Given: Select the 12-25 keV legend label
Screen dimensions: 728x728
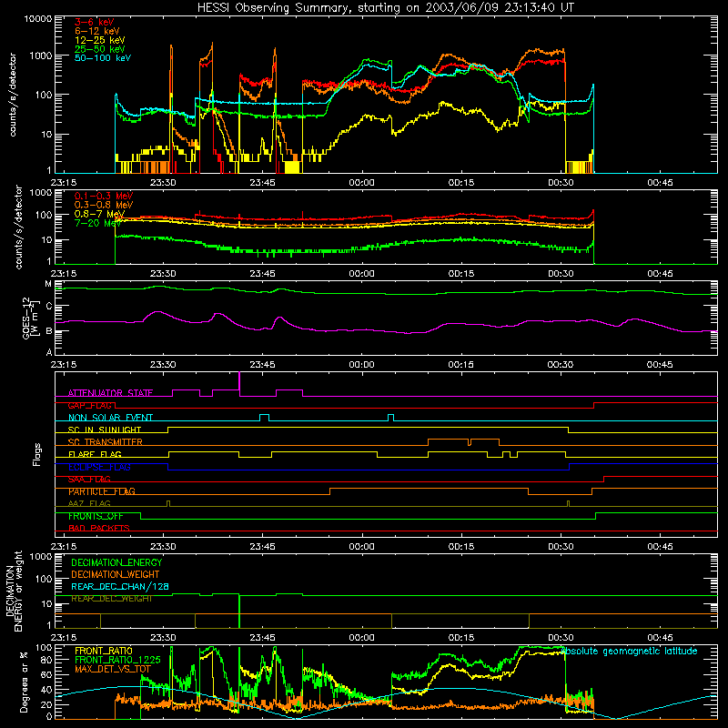Looking at the screenshot, I should (x=100, y=40).
